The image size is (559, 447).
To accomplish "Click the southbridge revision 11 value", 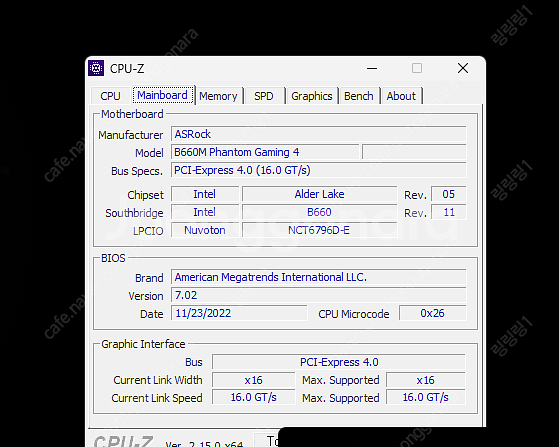I will click(x=448, y=212).
